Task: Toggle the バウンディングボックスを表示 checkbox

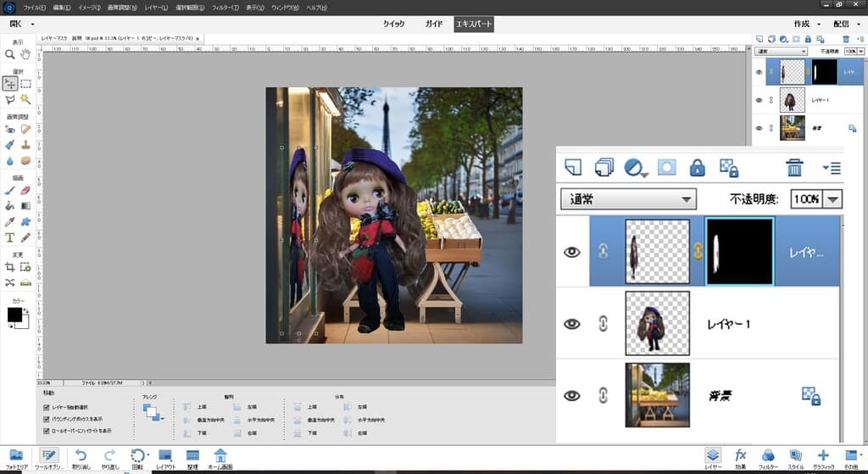Action: point(46,419)
